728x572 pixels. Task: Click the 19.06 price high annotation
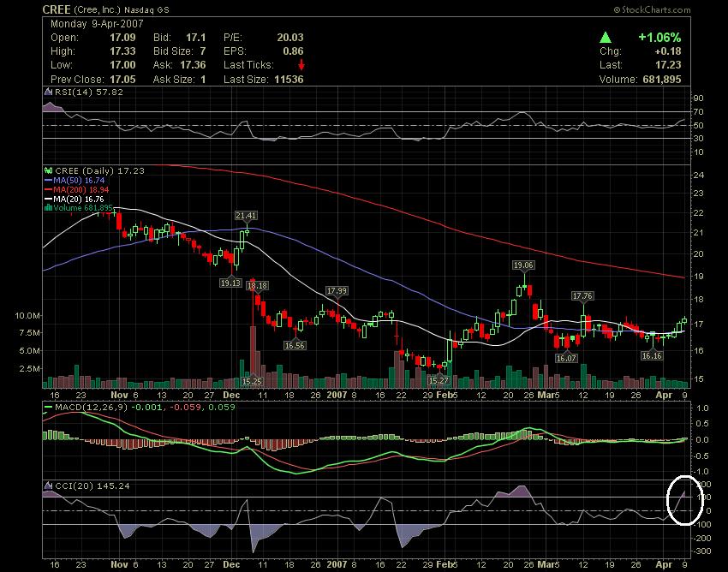523,265
